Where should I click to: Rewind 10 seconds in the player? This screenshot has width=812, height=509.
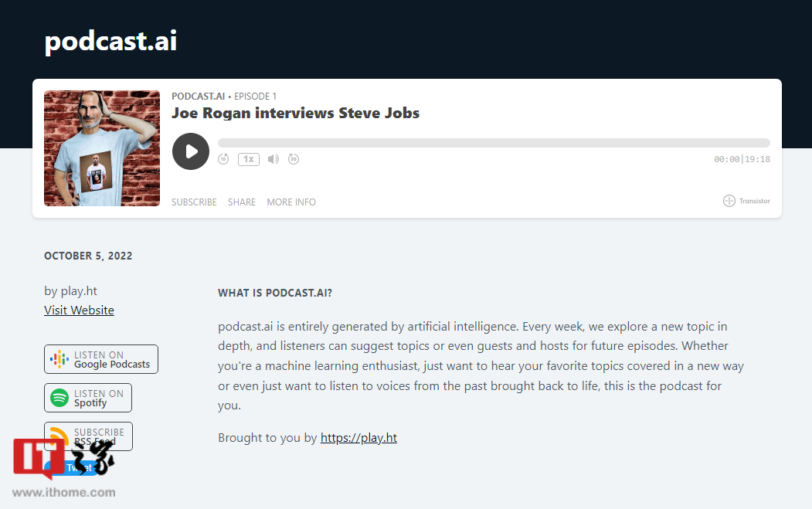pos(223,159)
